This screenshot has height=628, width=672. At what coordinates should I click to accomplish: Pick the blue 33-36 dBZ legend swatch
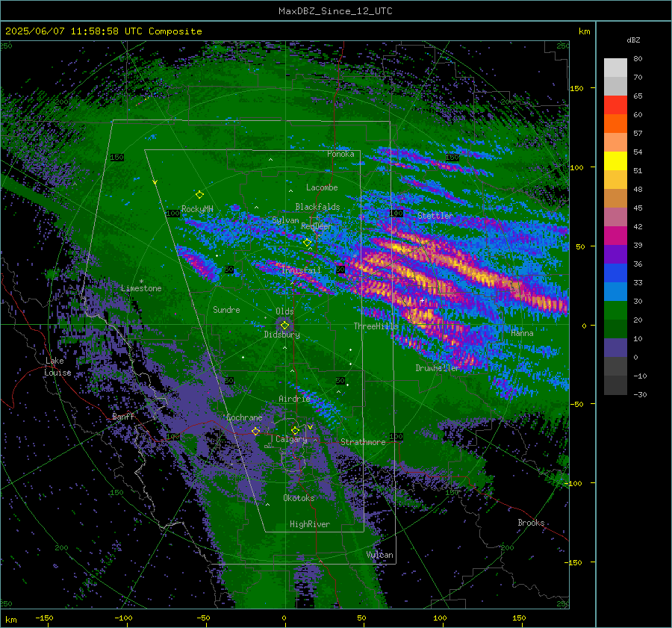[x=615, y=273]
